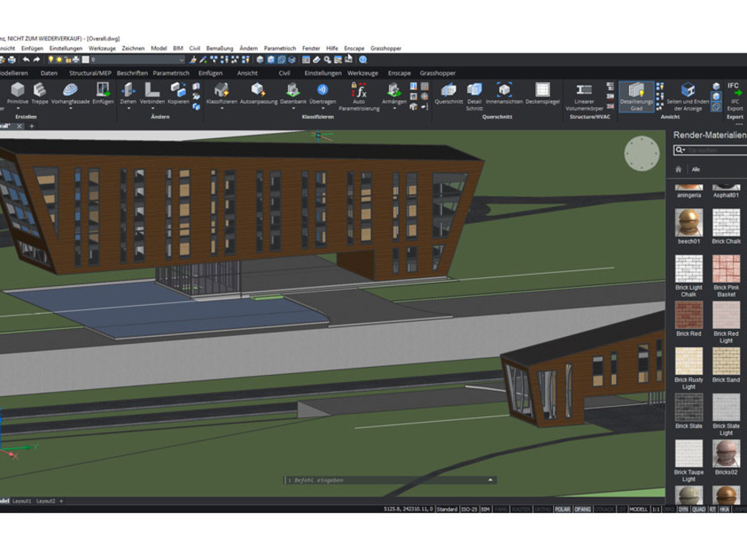
Task: Toggle ORTHO mode in status bar
Action: coord(543,508)
